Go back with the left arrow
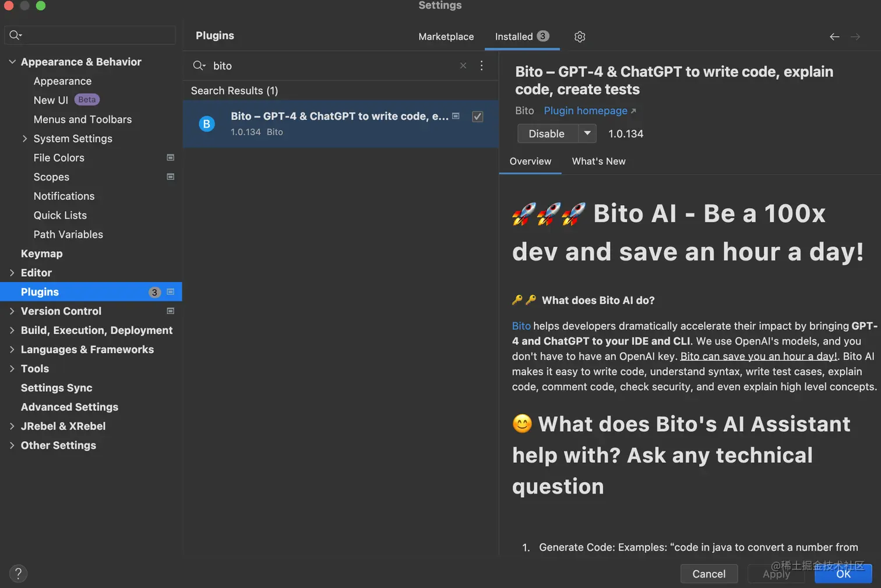This screenshot has height=588, width=881. [x=834, y=37]
